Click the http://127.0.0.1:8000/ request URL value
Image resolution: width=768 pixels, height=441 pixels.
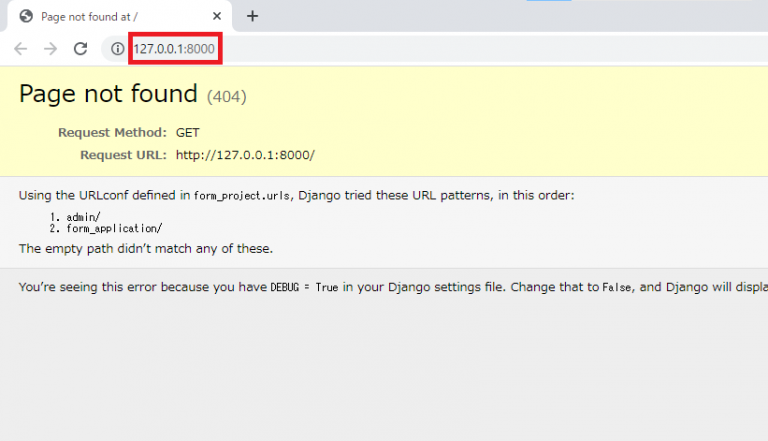coord(245,155)
